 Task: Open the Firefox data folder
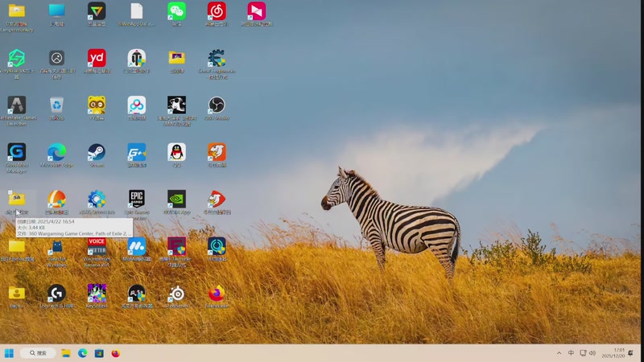pos(17,246)
